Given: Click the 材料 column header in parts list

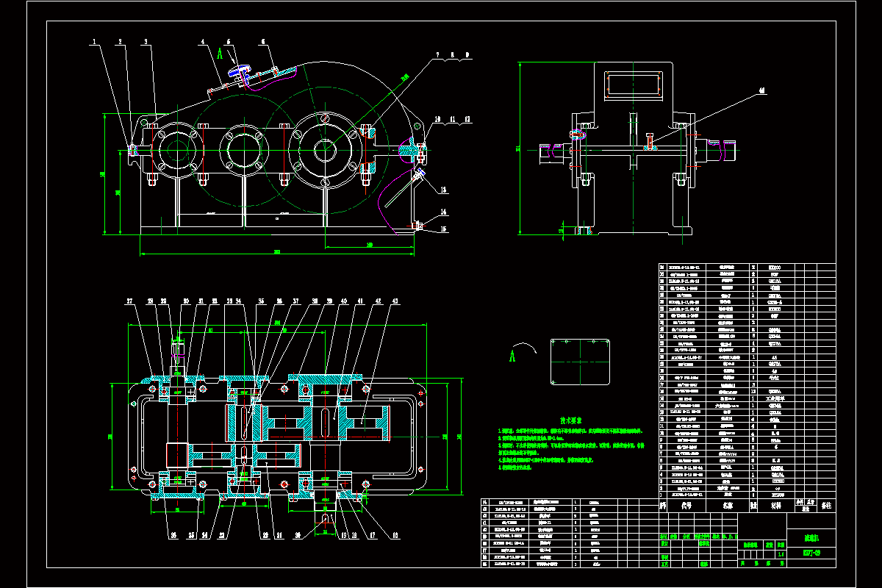Looking at the screenshot, I should point(777,506).
